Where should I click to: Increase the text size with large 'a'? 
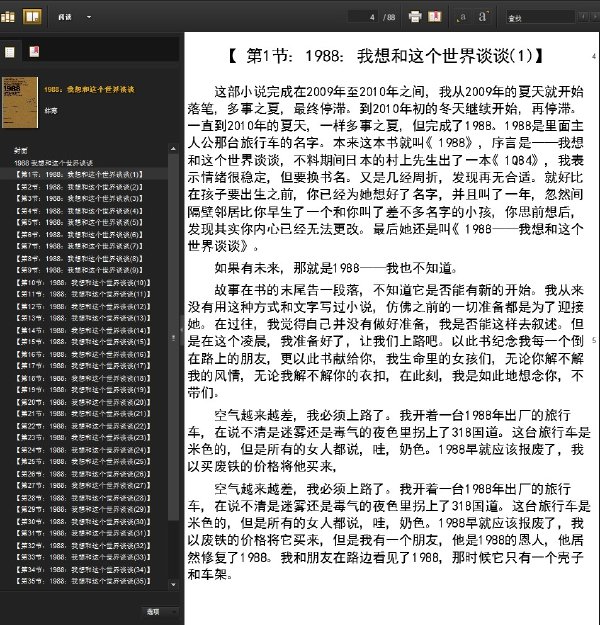pos(483,17)
